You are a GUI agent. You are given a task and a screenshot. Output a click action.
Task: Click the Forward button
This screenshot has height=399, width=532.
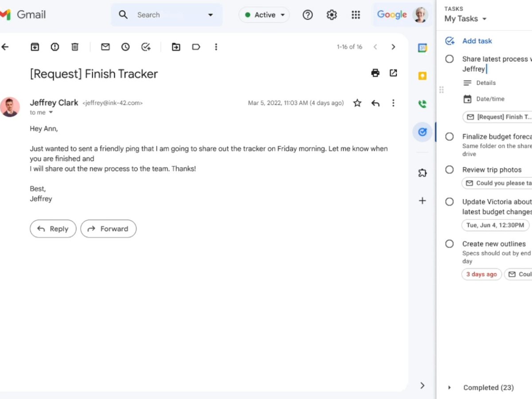pyautogui.click(x=108, y=229)
